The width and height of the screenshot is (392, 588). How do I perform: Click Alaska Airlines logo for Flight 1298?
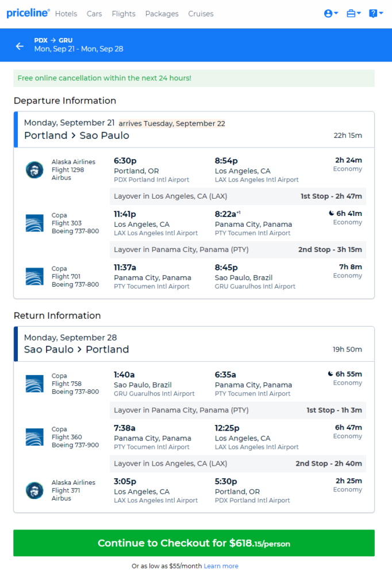pos(34,169)
